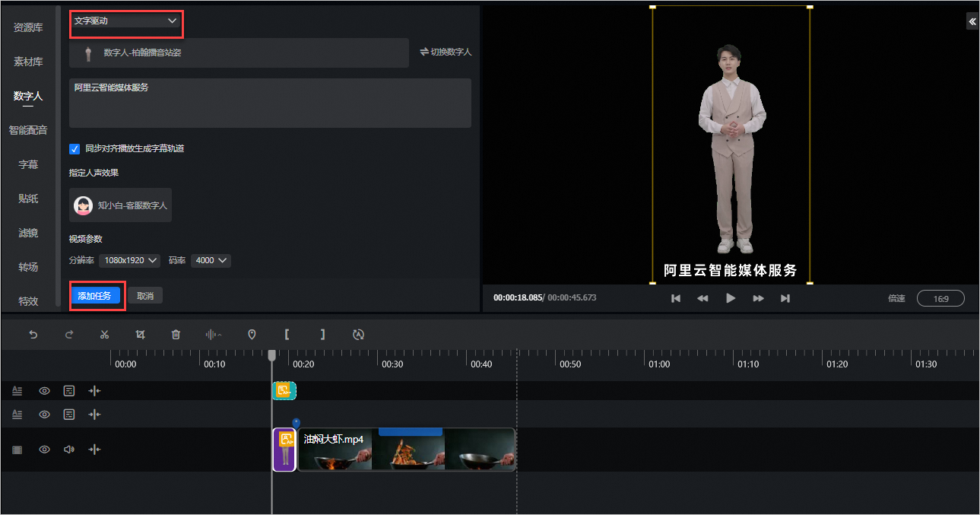
Task: Play the preview video
Action: point(731,298)
